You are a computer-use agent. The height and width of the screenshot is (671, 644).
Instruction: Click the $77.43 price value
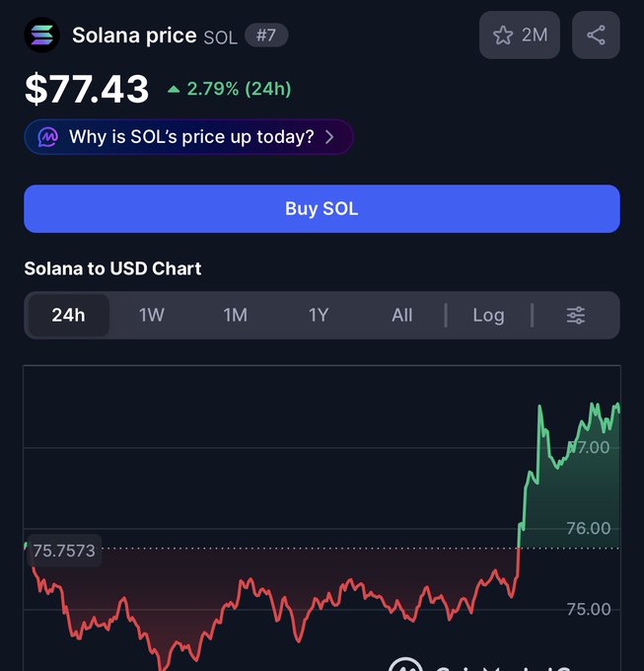click(x=87, y=89)
